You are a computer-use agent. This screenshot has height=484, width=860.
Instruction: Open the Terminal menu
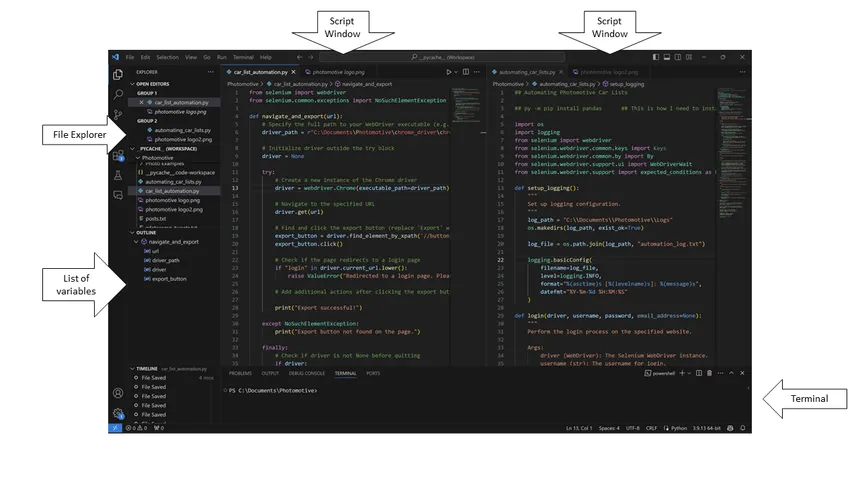pyautogui.click(x=243, y=57)
